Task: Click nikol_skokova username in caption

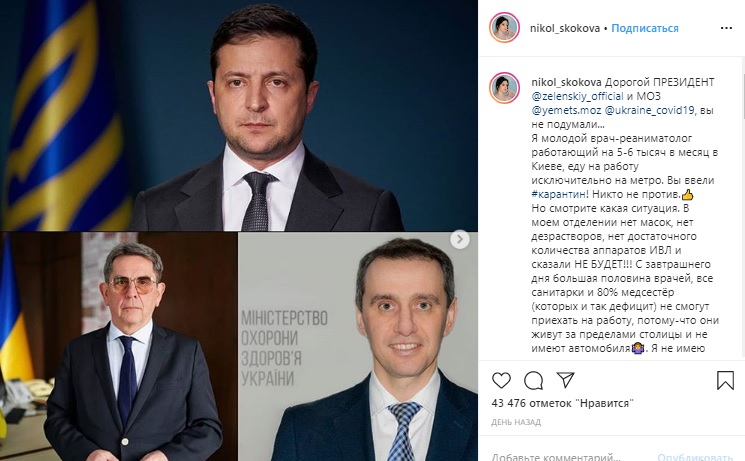Action: click(566, 82)
